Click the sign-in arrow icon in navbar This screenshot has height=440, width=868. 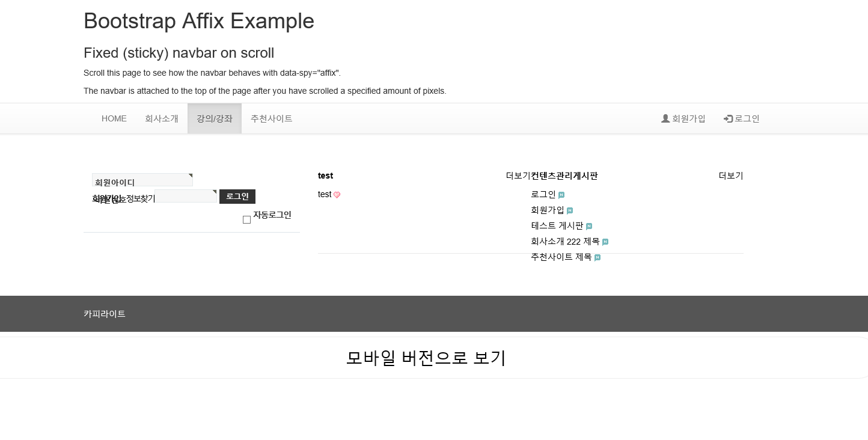[728, 118]
